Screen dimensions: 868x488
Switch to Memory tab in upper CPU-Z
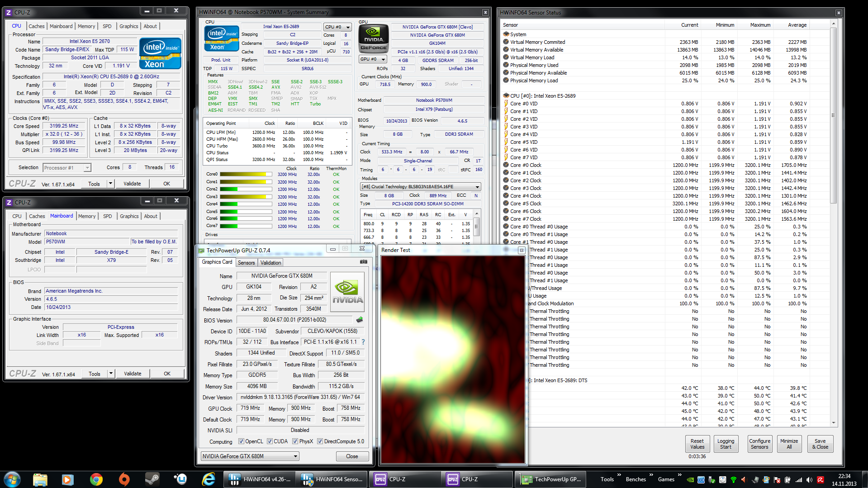(x=86, y=26)
